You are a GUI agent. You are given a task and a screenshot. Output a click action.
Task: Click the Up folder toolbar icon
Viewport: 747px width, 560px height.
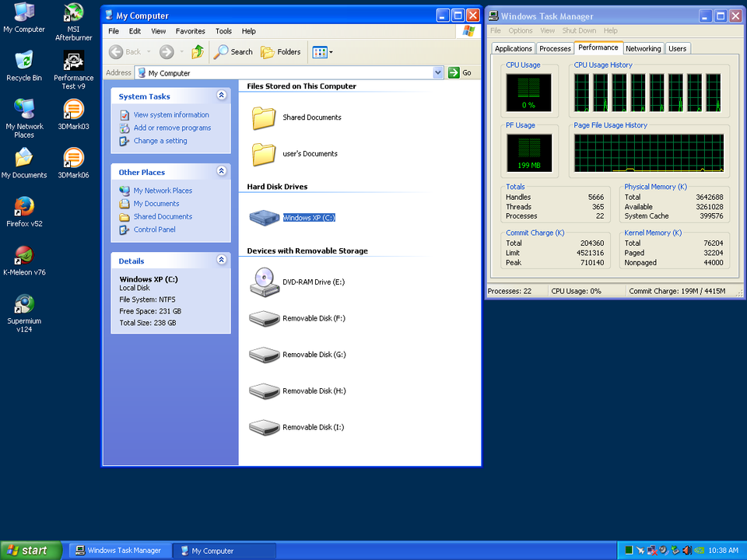coord(198,52)
